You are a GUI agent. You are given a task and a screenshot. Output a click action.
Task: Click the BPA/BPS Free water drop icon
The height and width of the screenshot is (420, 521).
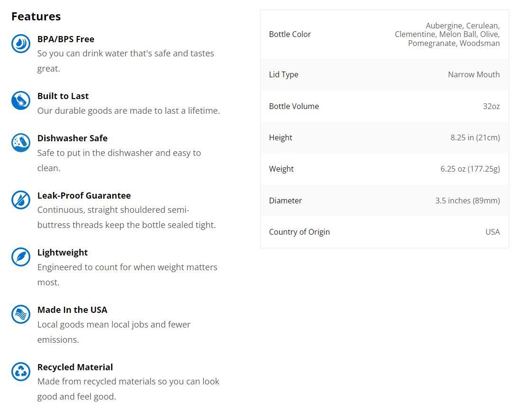(x=21, y=44)
